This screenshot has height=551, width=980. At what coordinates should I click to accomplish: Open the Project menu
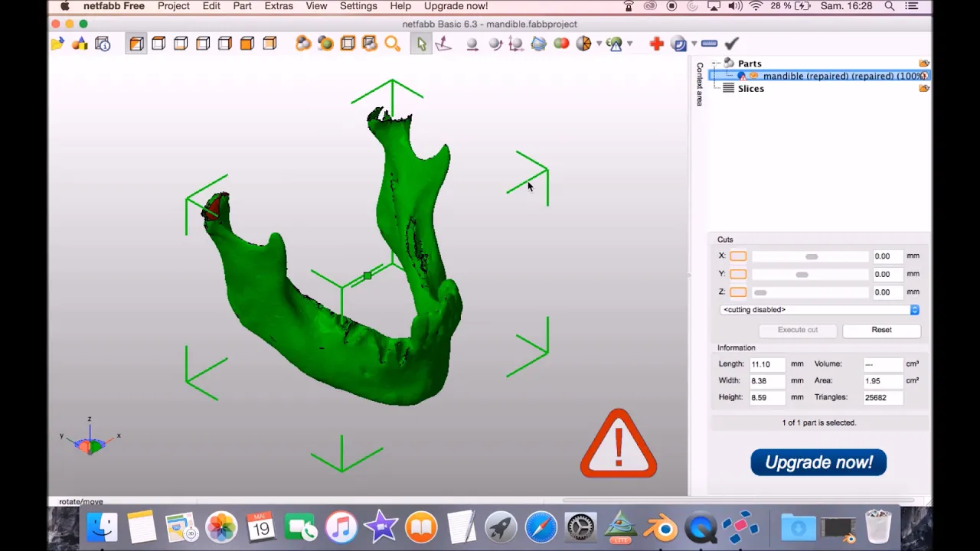click(174, 6)
